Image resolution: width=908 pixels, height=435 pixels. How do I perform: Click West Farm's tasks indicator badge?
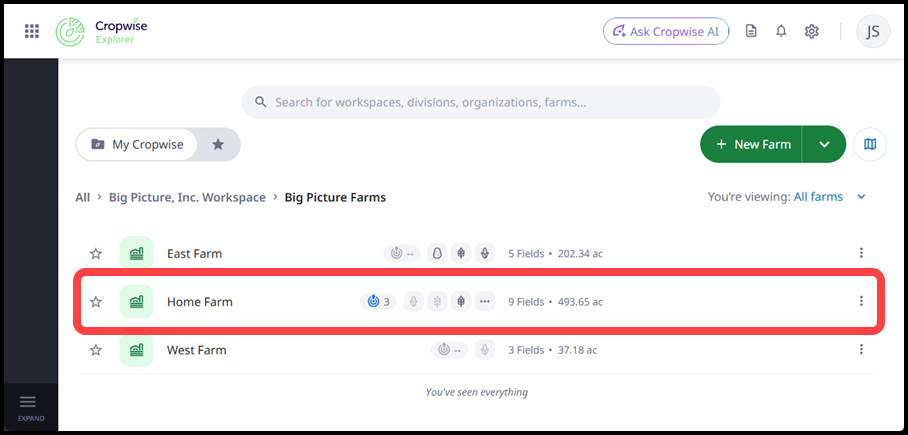point(449,350)
